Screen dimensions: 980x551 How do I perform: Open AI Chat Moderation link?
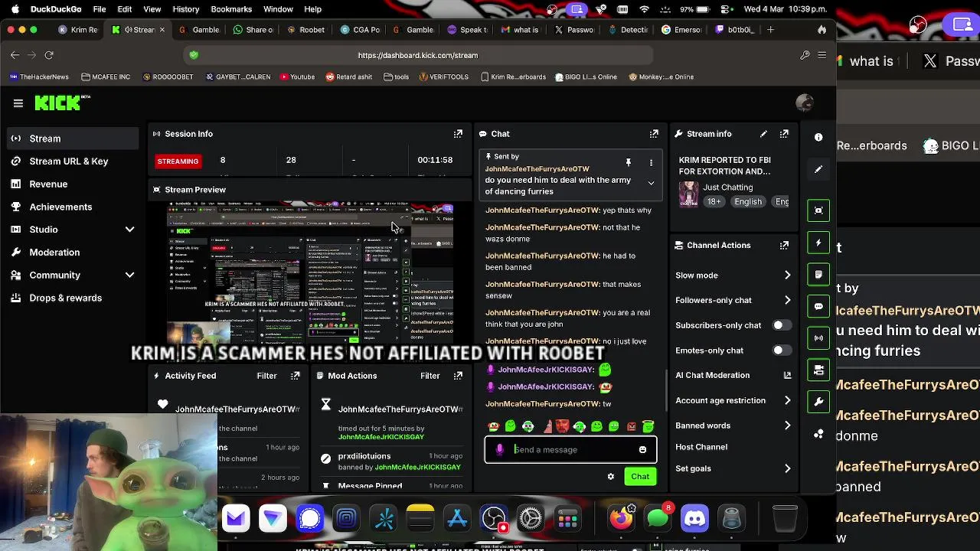(733, 375)
